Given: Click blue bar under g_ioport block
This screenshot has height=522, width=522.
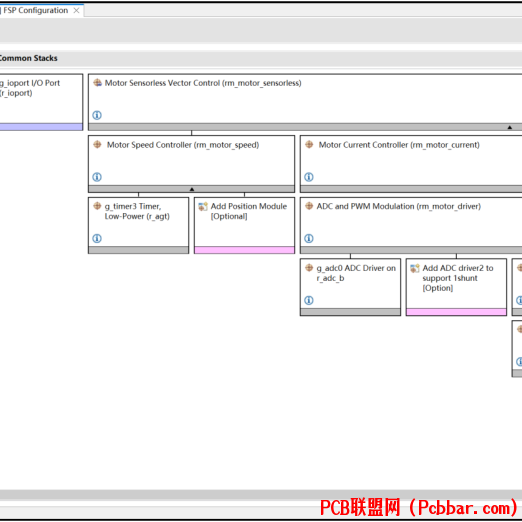Looking at the screenshot, I should pos(41,127).
